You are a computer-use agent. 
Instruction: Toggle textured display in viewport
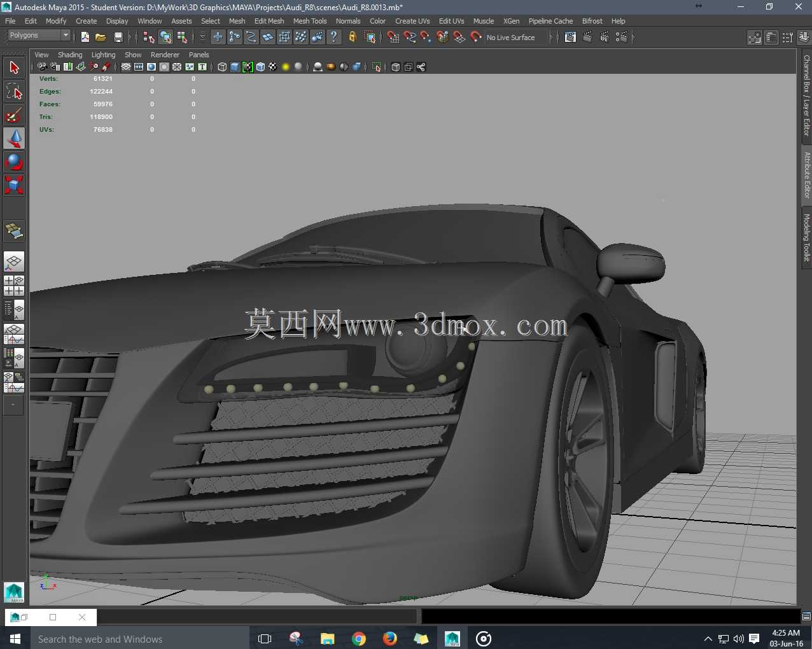pos(273,67)
